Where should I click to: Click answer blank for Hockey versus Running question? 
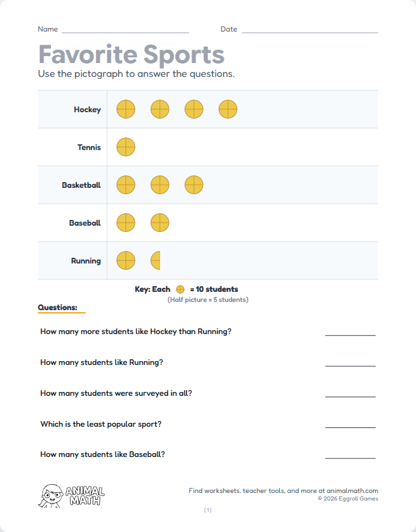pos(350,333)
